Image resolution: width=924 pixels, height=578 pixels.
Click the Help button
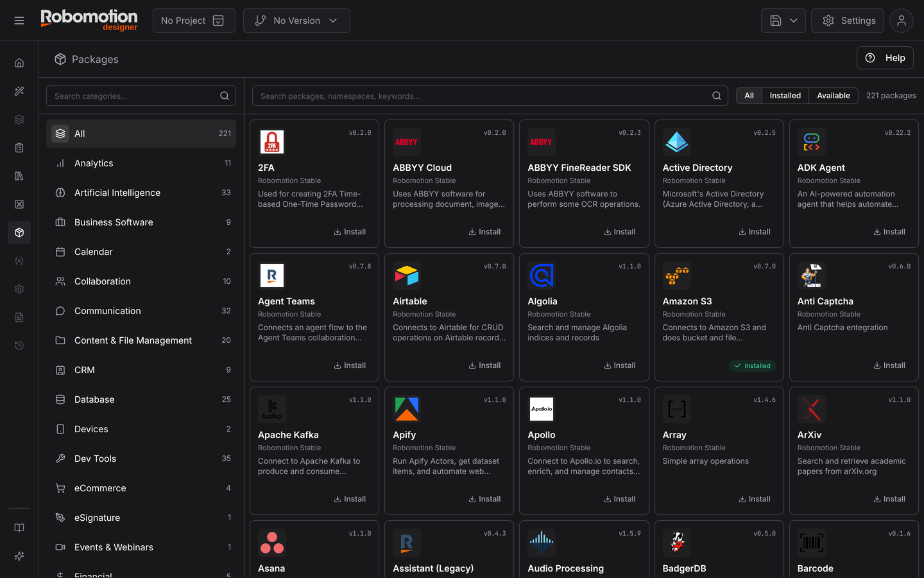(x=885, y=58)
